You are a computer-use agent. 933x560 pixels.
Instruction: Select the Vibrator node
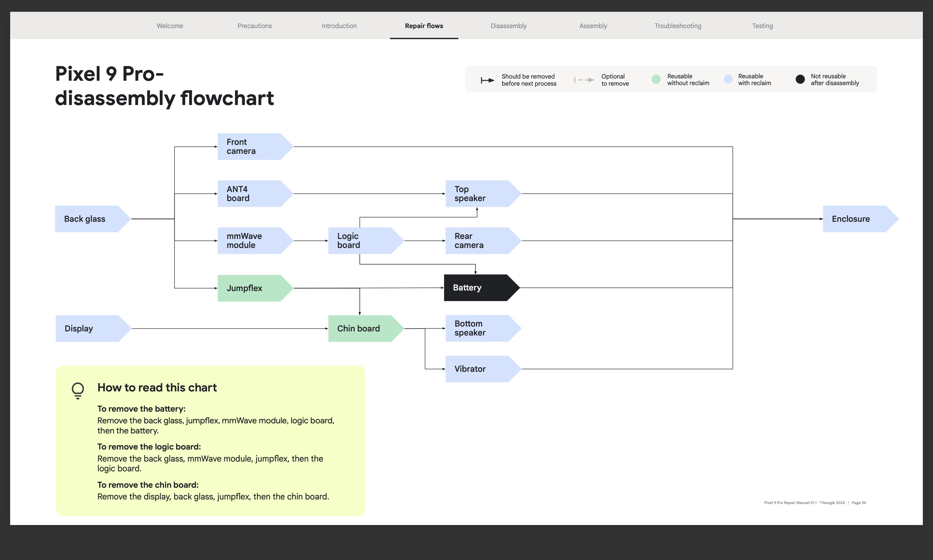click(479, 369)
